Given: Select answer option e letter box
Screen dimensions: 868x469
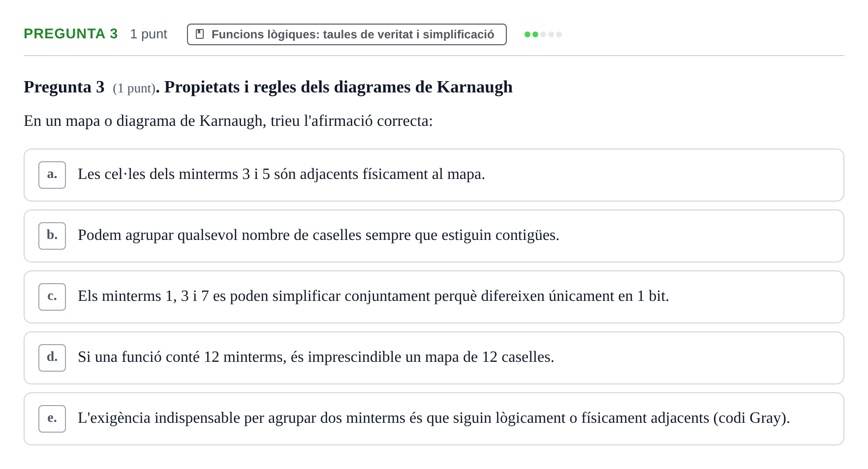Looking at the screenshot, I should (52, 419).
